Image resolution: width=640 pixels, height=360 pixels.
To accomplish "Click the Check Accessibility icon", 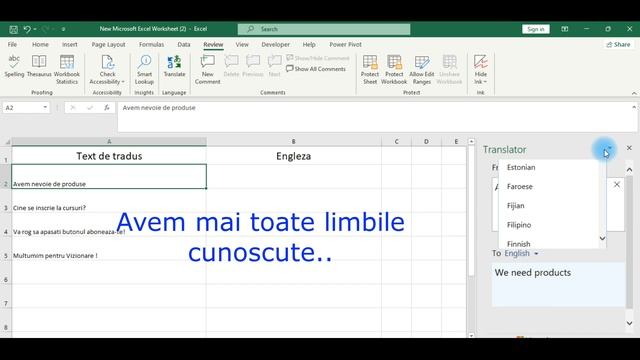I will (107, 62).
